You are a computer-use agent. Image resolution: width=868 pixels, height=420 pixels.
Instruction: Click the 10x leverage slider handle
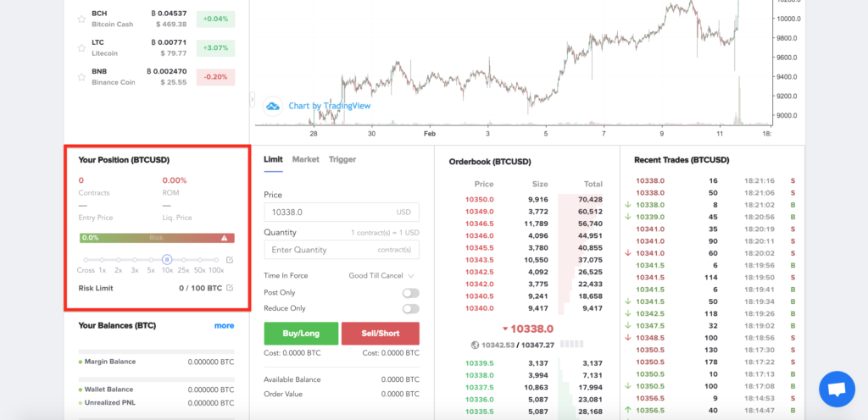pyautogui.click(x=167, y=260)
